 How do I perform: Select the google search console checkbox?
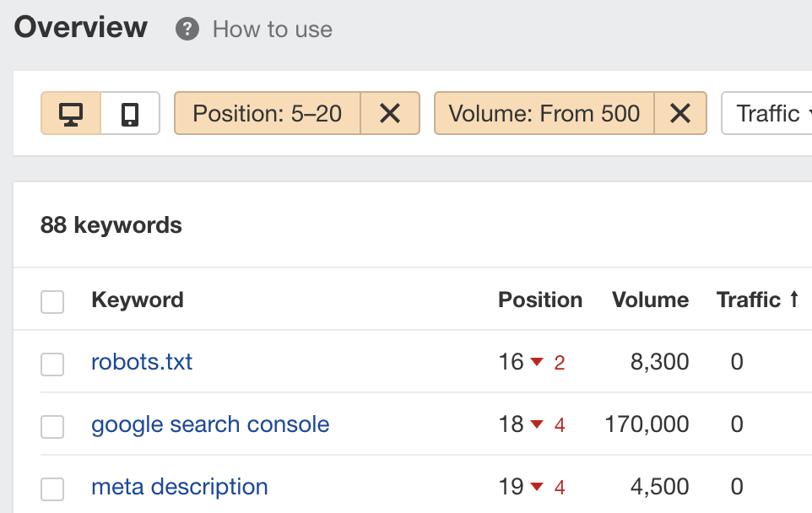(51, 424)
